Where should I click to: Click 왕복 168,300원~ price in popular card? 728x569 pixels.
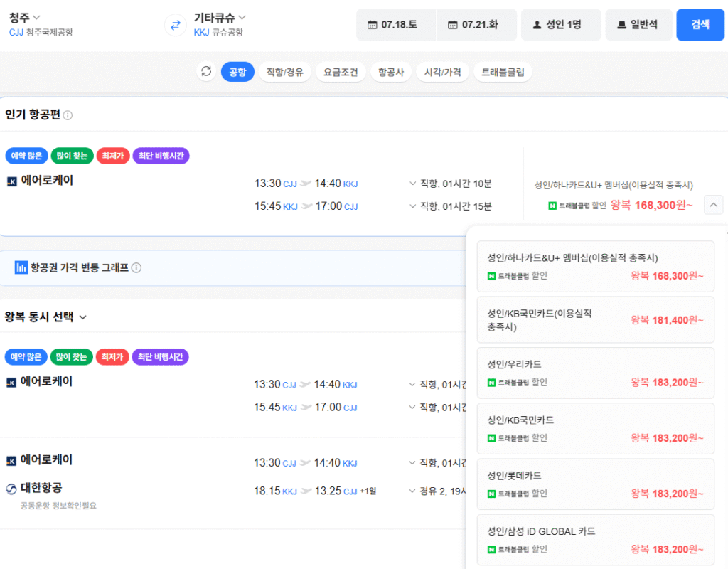point(651,205)
